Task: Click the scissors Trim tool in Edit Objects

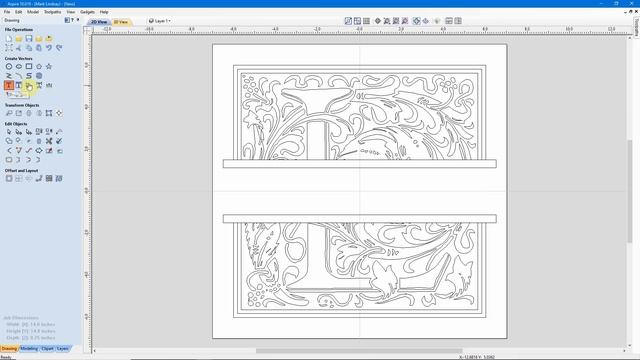Action: click(49, 141)
